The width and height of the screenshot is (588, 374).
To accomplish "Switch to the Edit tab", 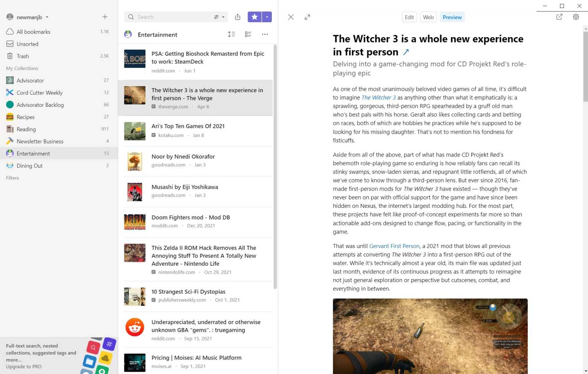I will click(409, 17).
